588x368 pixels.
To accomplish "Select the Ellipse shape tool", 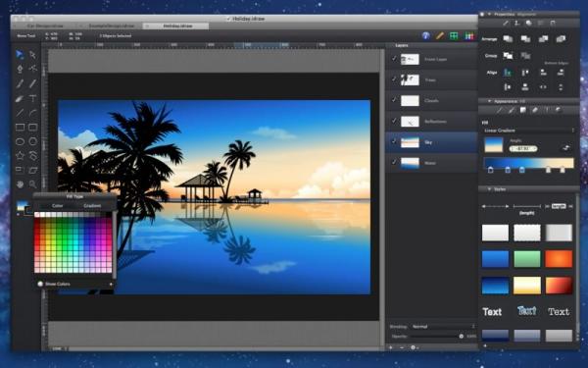I will pyautogui.click(x=20, y=141).
